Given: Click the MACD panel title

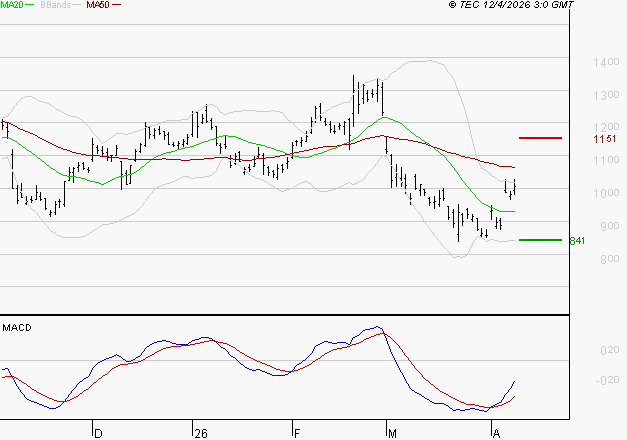Looking at the screenshot, I should 16,327.
